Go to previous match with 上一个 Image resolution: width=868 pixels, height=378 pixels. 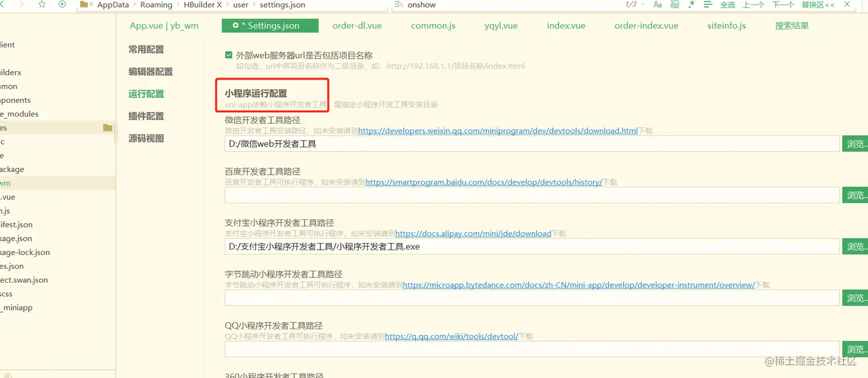[x=754, y=5]
